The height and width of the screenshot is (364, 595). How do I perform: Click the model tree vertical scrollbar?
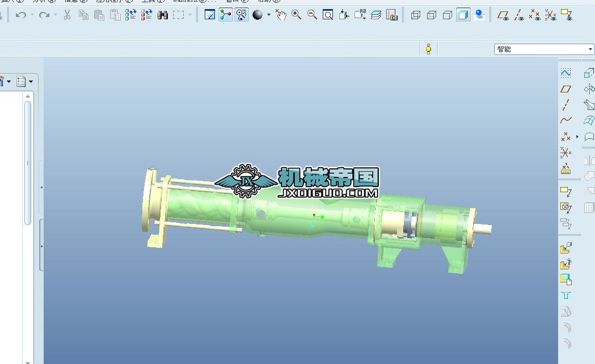point(27,163)
